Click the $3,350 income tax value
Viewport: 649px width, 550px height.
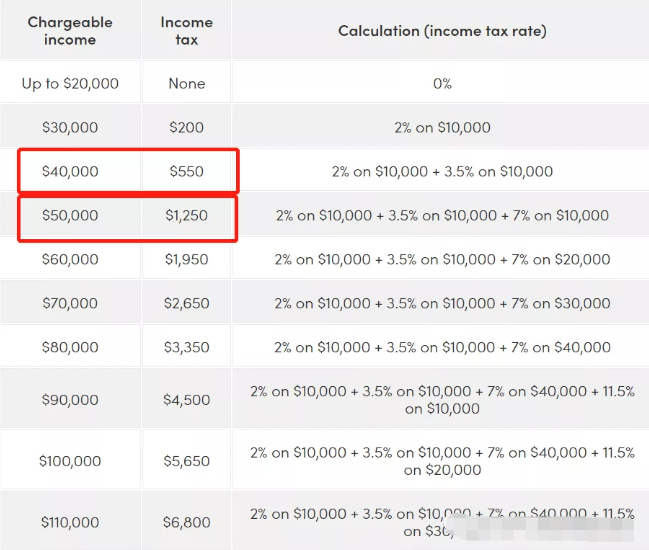pos(186,347)
